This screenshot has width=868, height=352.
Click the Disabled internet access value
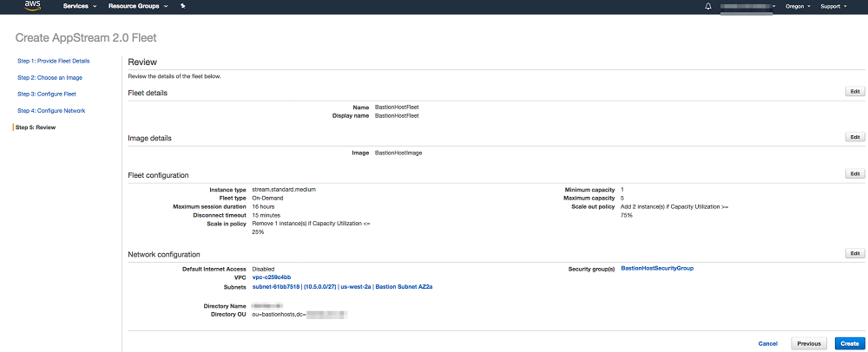(x=264, y=269)
